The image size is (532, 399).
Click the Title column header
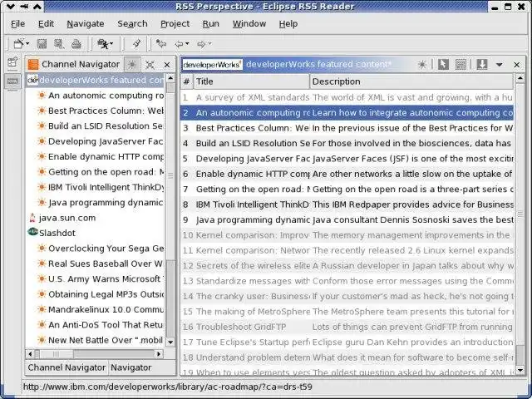tap(251, 81)
